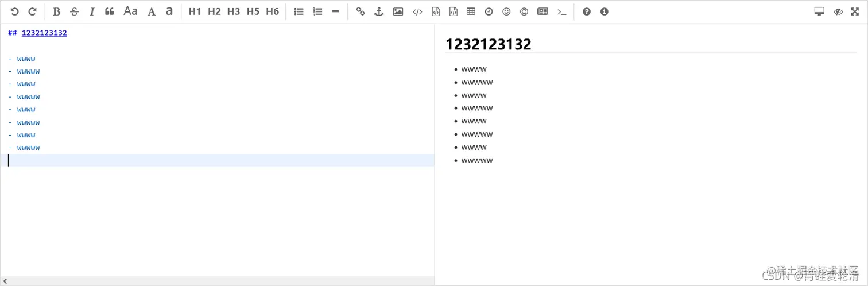Insert an ordered numbered list
The image size is (868, 286).
[317, 11]
